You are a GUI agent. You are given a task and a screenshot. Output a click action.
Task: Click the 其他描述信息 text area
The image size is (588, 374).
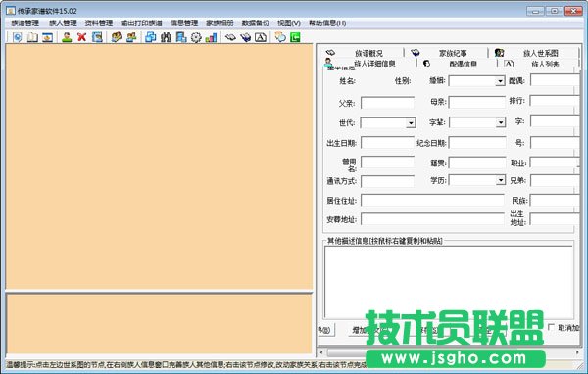[449, 282]
